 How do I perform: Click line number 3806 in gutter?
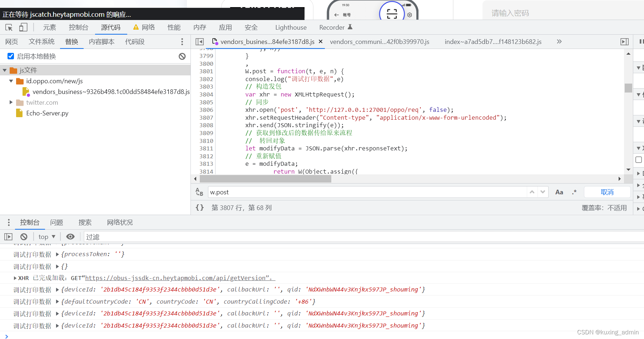click(206, 110)
